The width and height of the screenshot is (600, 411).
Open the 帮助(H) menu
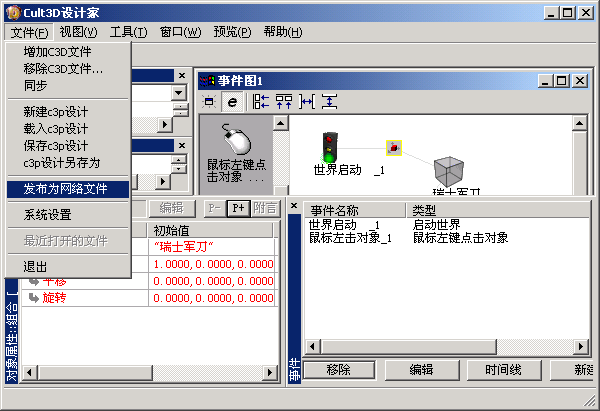[283, 32]
